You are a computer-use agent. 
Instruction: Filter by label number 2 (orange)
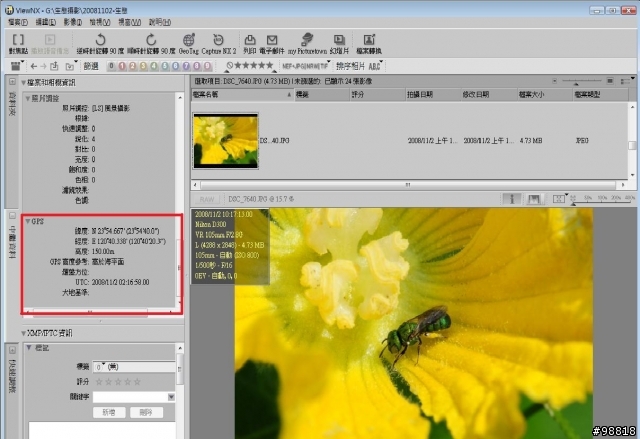tap(133, 66)
